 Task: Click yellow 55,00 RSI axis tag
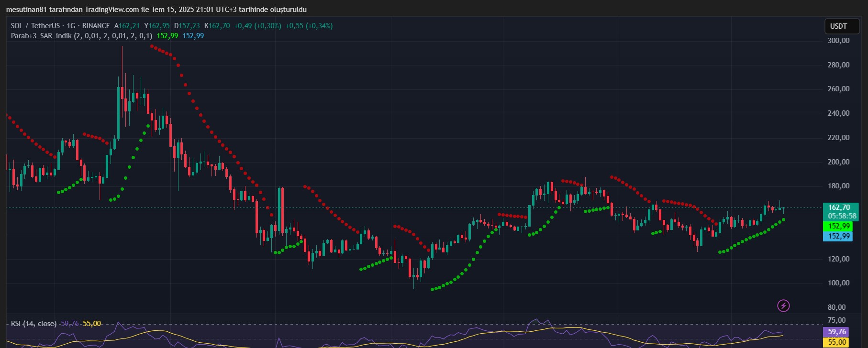[835, 342]
